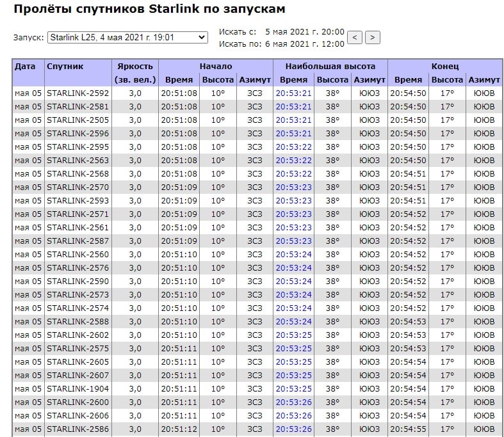Screen dimensions: 504x437
Task: Click the page title Пролёты спутников Starlink
Action: 149,9
